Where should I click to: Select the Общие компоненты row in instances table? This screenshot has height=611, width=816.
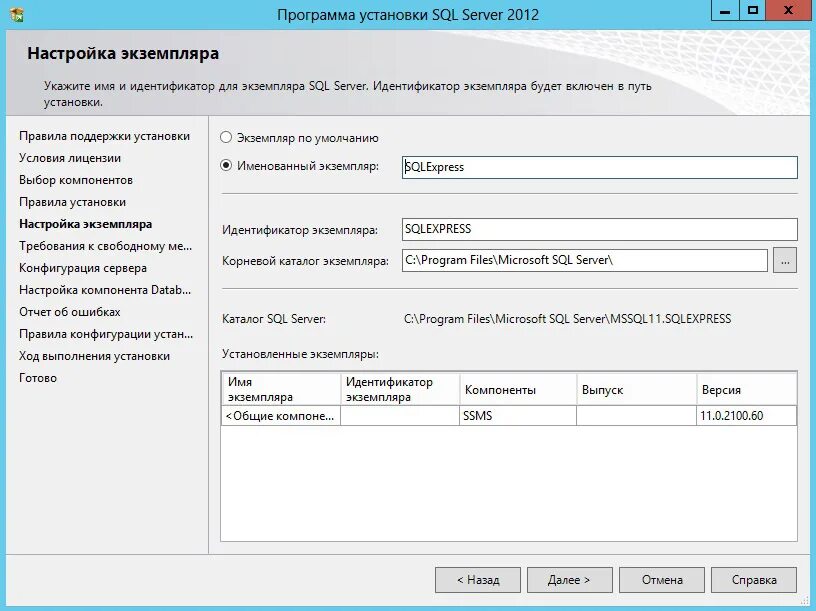[x=509, y=416]
